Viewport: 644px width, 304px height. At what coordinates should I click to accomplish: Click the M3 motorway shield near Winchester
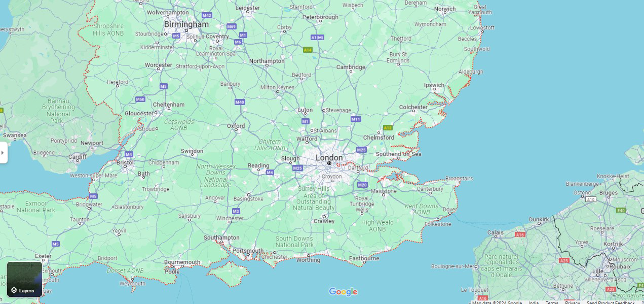coord(236,211)
